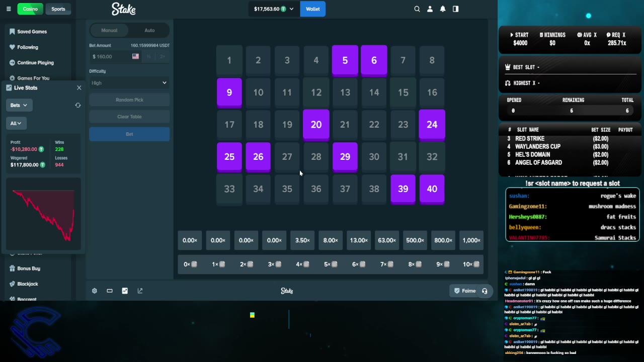
Task: Double the bet with 2× button
Action: point(163,56)
